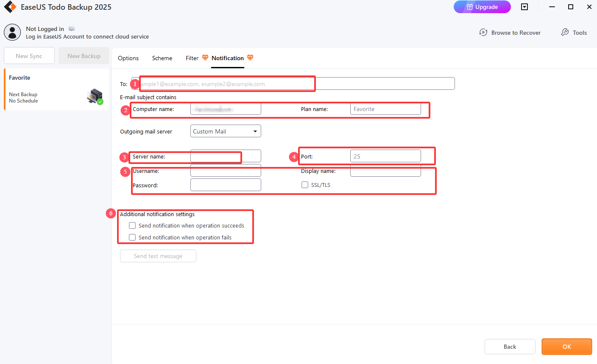Viewport: 597px width, 364px height.
Task: Click the icon next to Not Logged in
Action: tap(72, 29)
